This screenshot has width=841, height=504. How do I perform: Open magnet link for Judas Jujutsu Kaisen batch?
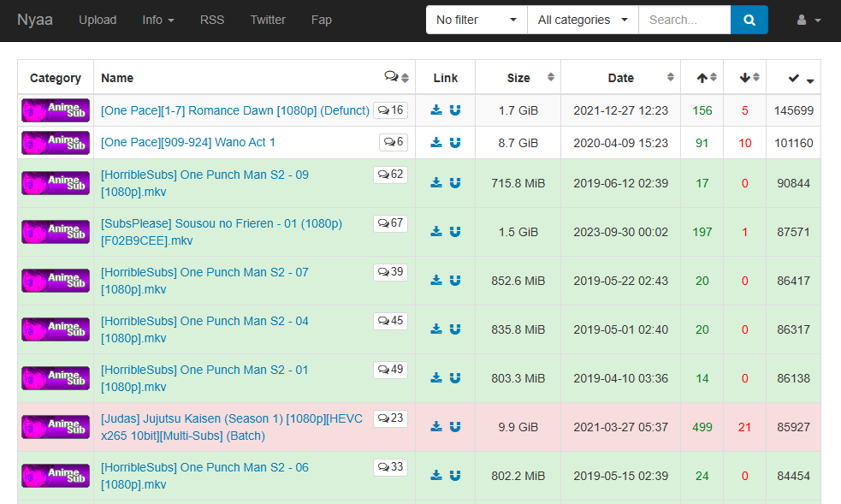[455, 427]
